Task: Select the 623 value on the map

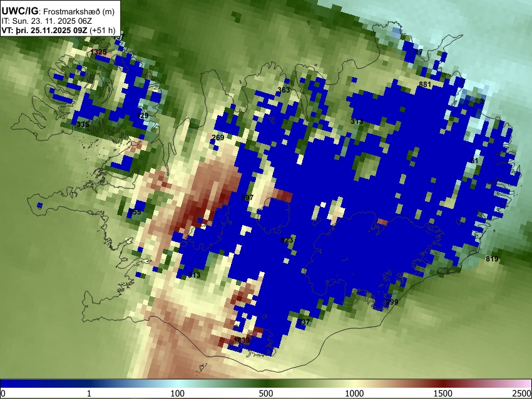Action: coord(287,240)
